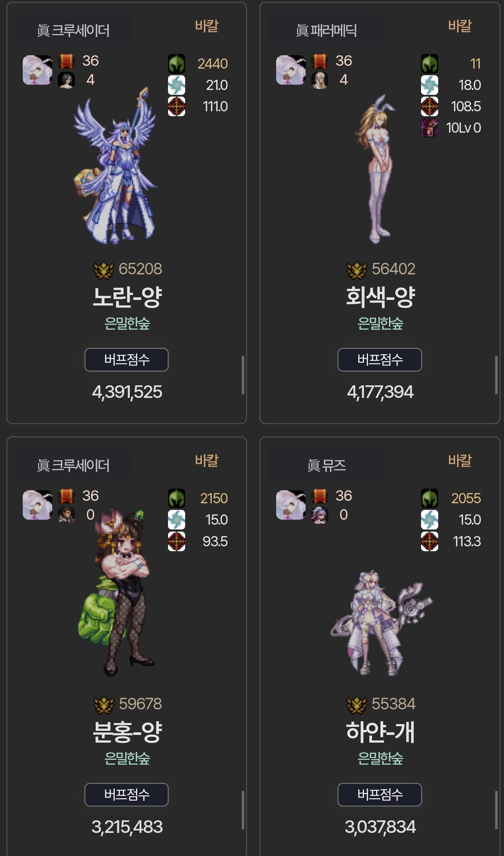The image size is (504, 856).
Task: Click the red banner icon on 분홍-양 card
Action: click(66, 496)
